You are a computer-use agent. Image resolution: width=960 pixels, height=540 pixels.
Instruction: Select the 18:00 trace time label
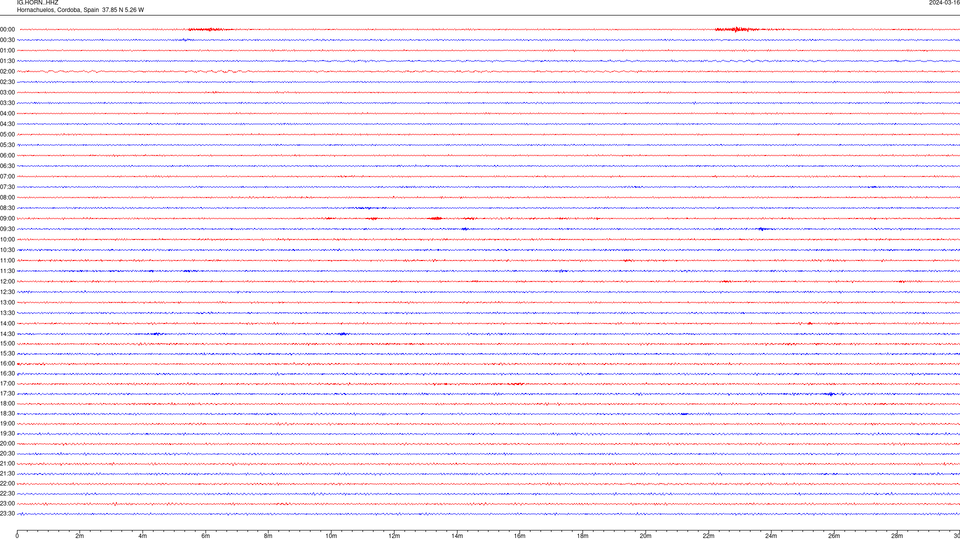point(7,403)
